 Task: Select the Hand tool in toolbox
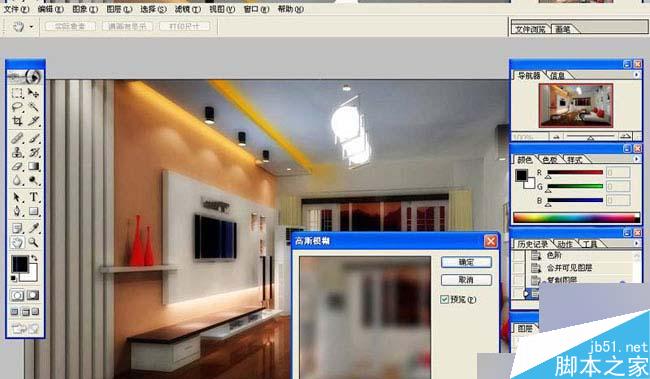point(17,242)
